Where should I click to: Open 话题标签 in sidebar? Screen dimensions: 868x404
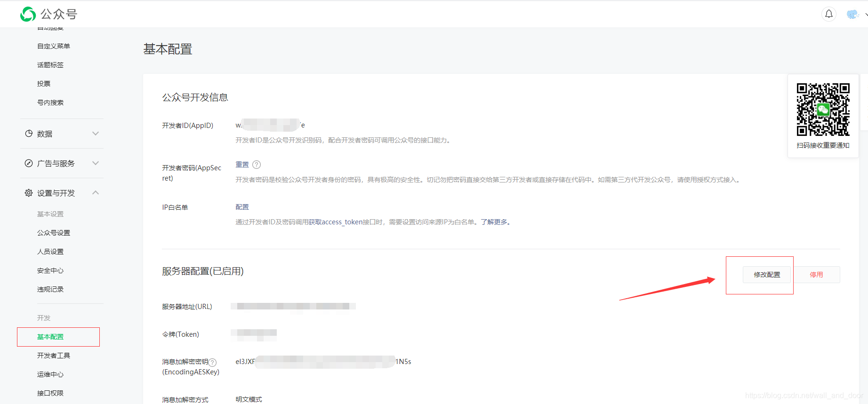(50, 65)
